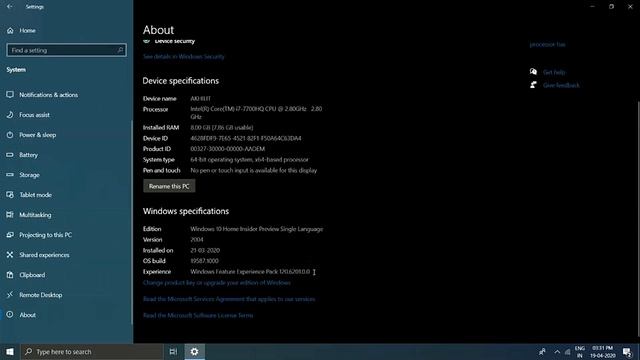The width and height of the screenshot is (640, 360).
Task: Click the Settings gear in taskbar
Action: pos(195,351)
